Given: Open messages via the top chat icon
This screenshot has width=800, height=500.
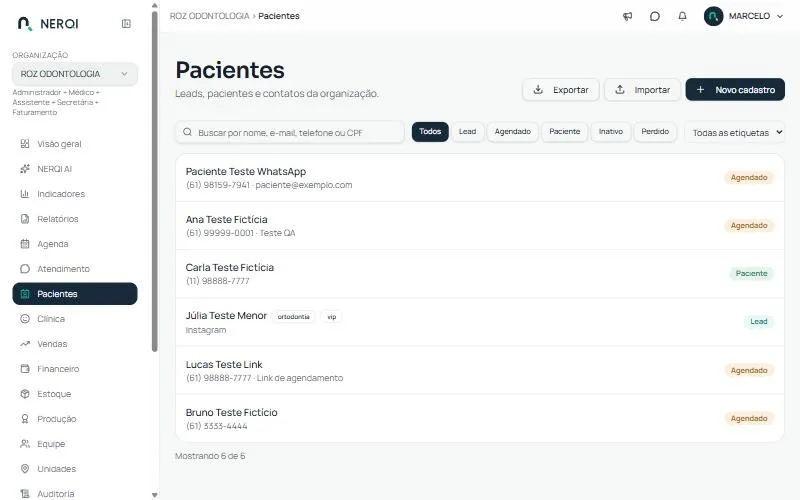Looking at the screenshot, I should click(655, 16).
